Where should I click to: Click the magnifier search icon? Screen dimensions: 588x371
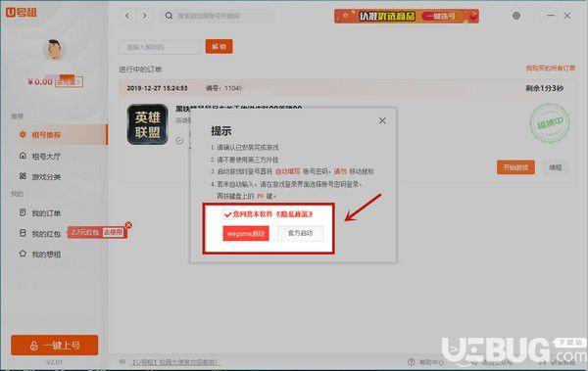click(x=169, y=16)
